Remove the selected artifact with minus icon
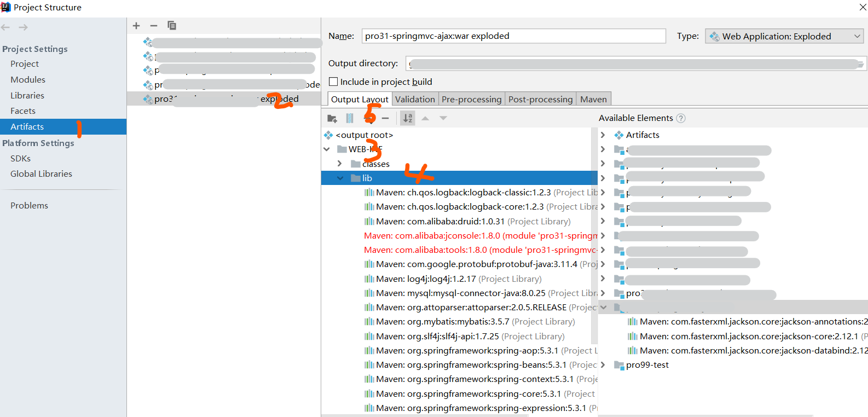The image size is (868, 417). [154, 26]
